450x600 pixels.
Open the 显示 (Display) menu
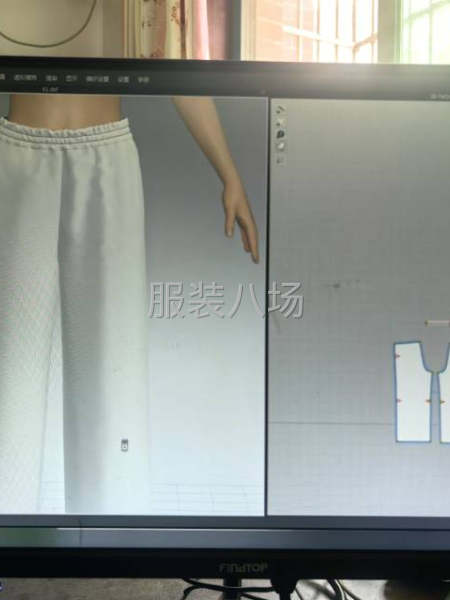pos(71,78)
